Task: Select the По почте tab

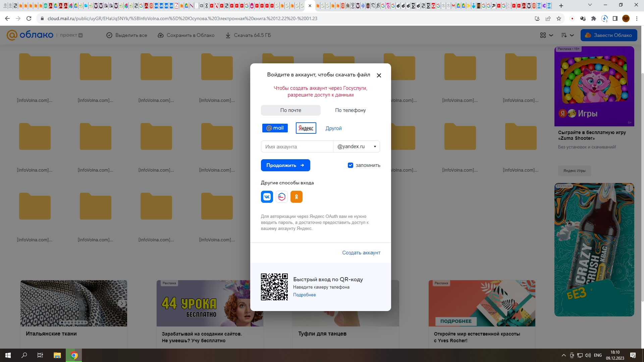Action: 291,110
